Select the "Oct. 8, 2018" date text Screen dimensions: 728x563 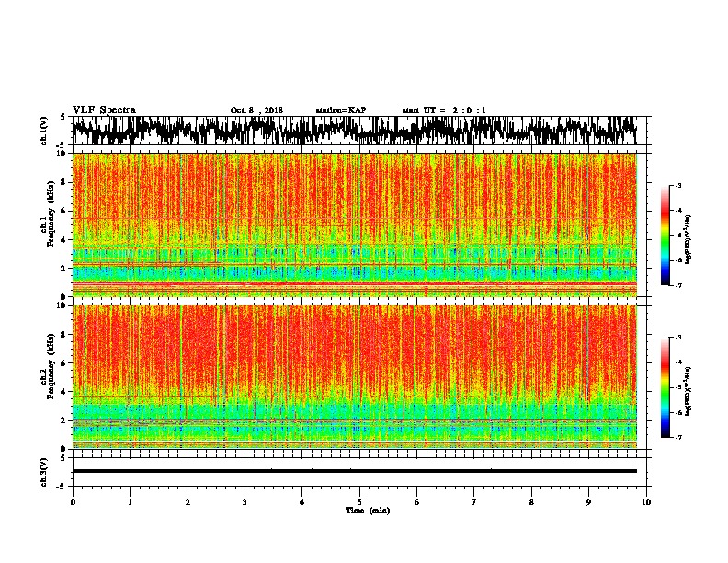256,110
